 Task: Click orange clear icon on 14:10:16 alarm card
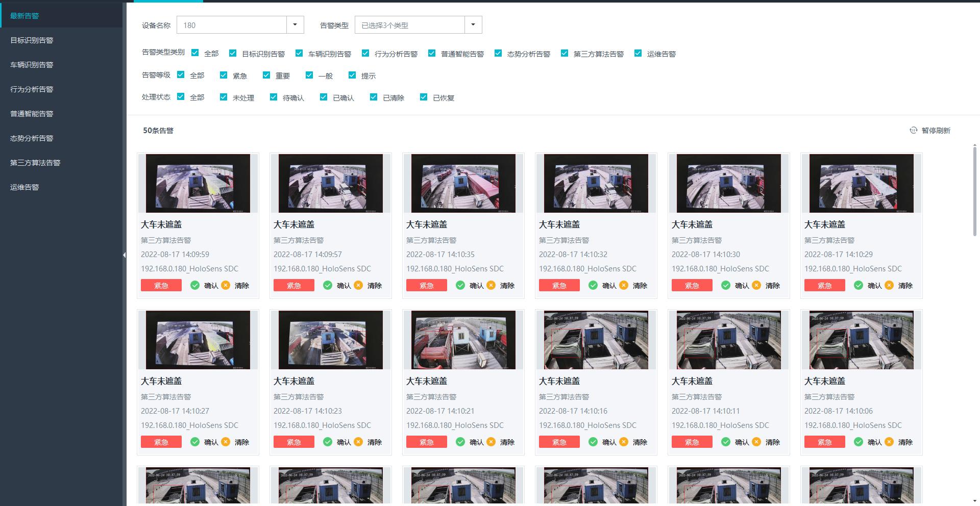click(x=624, y=442)
